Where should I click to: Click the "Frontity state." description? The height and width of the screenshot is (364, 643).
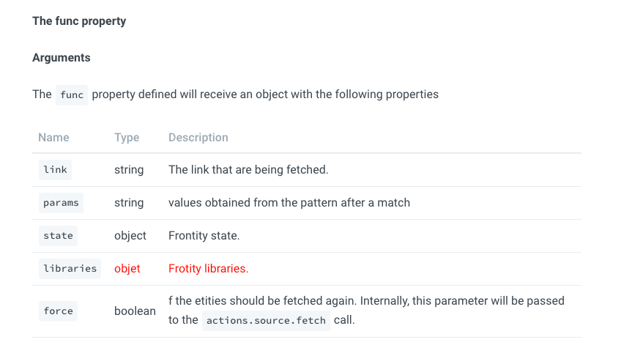(204, 236)
